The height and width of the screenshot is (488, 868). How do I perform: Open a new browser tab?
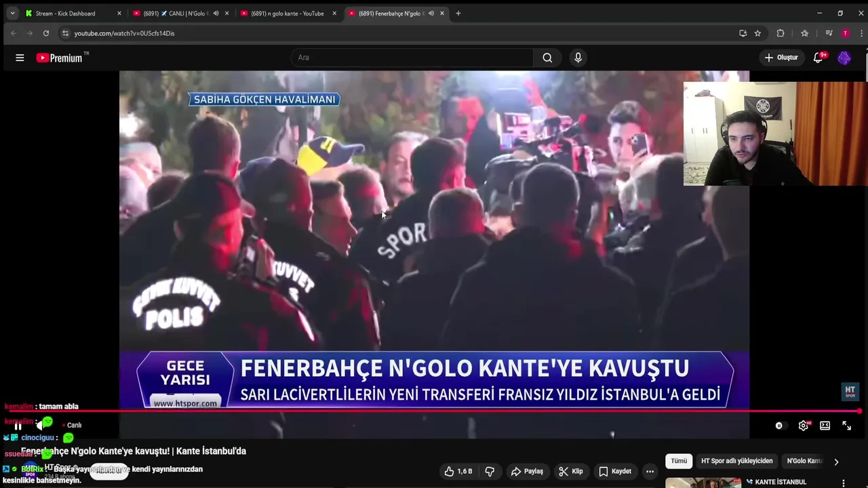click(x=458, y=13)
